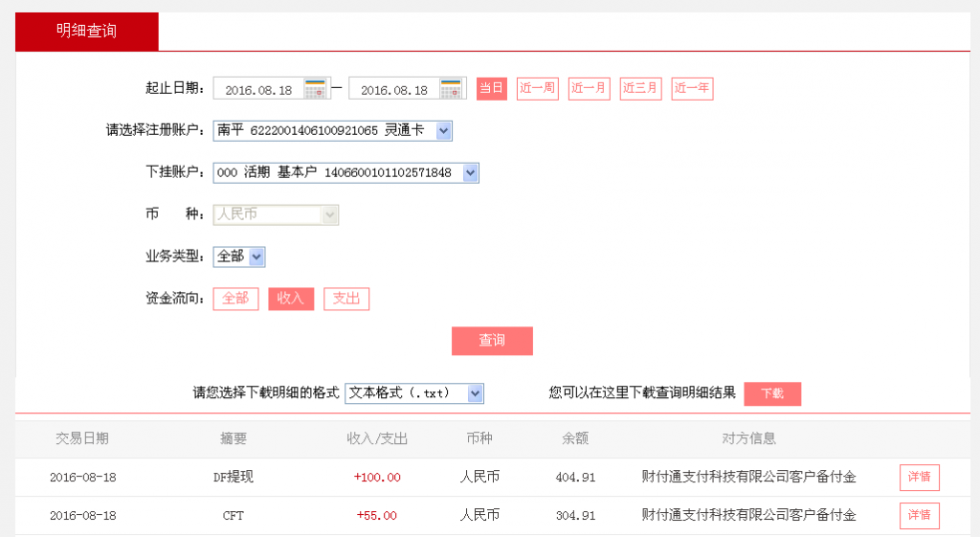Select 全部 fund flow direction
Viewport: 980px width, 537px height.
coord(235,299)
